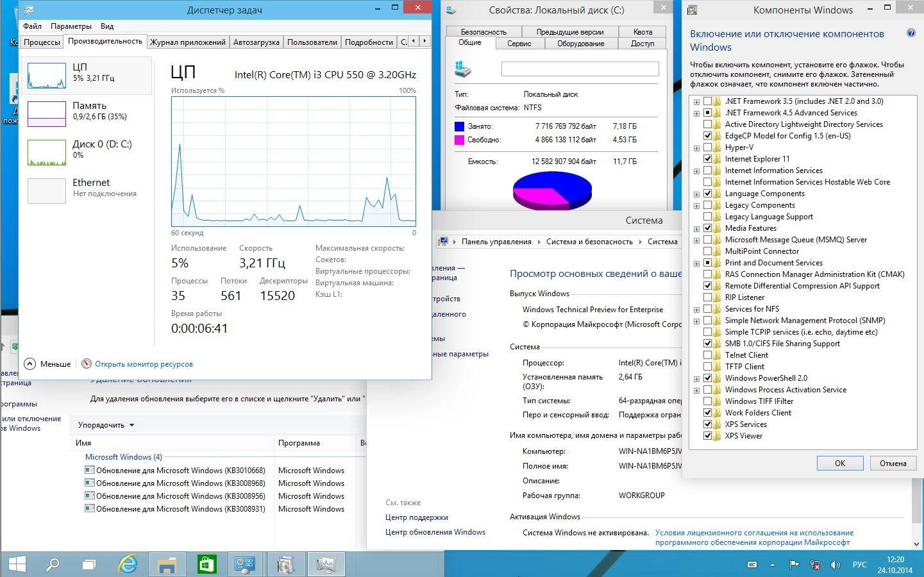The image size is (924, 577).
Task: Select the Память graph thumbnail
Action: [47, 114]
